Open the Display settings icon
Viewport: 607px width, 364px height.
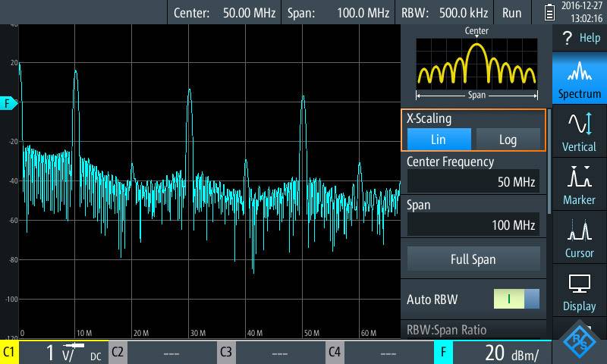coord(580,292)
